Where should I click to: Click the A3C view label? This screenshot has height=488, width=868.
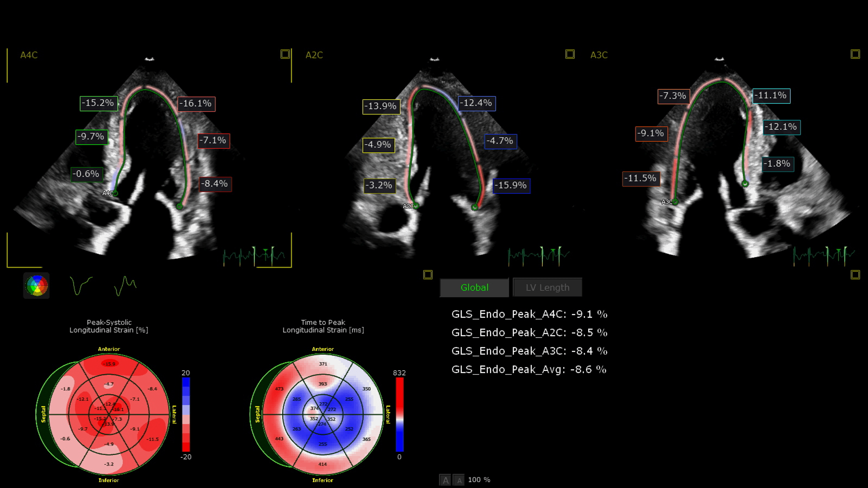pos(599,55)
